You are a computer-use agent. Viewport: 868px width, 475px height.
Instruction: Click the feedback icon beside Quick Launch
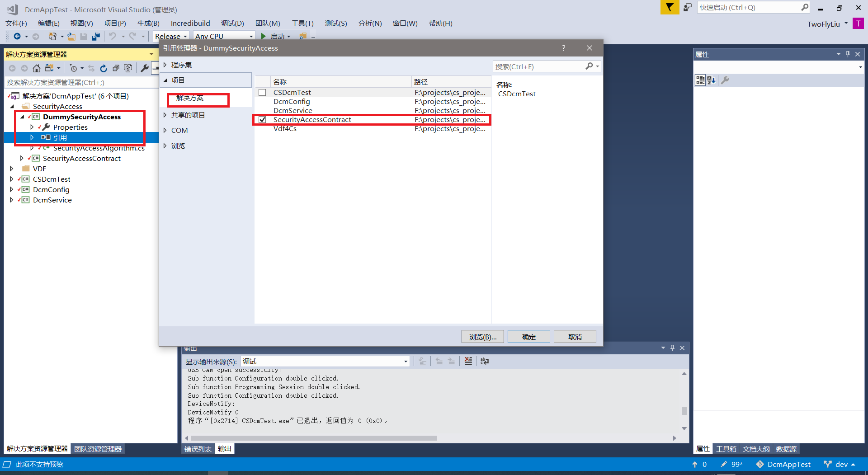pyautogui.click(x=688, y=7)
